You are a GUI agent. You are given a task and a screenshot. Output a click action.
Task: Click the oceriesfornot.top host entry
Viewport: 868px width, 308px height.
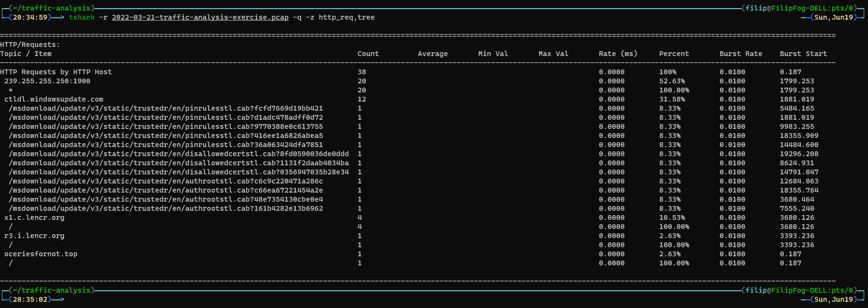tap(41, 254)
